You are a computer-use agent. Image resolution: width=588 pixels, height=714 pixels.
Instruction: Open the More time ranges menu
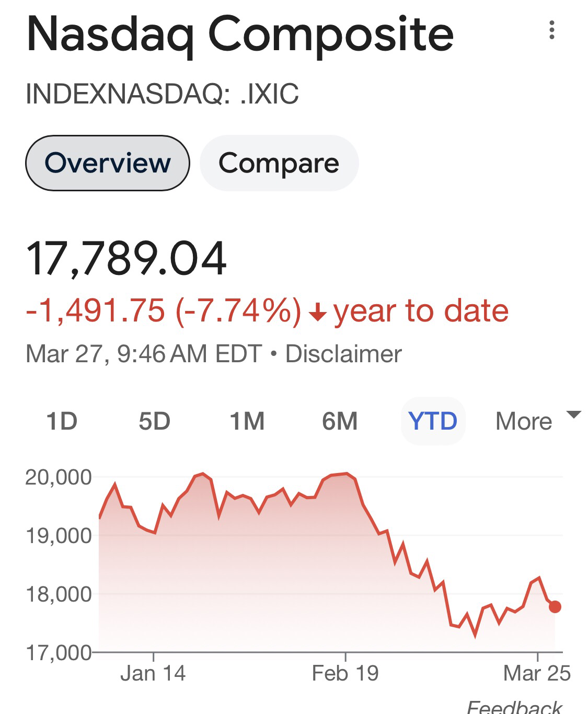coord(523,421)
